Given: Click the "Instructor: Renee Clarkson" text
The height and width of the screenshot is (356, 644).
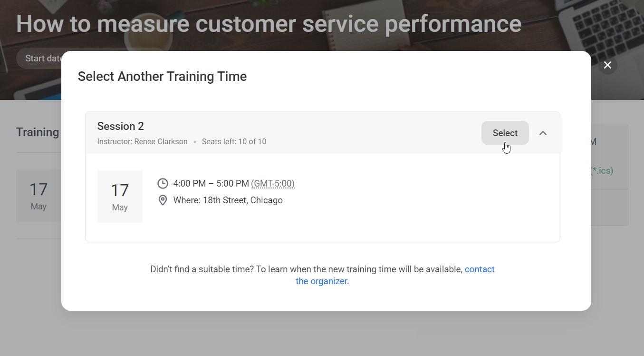Looking at the screenshot, I should [142, 142].
